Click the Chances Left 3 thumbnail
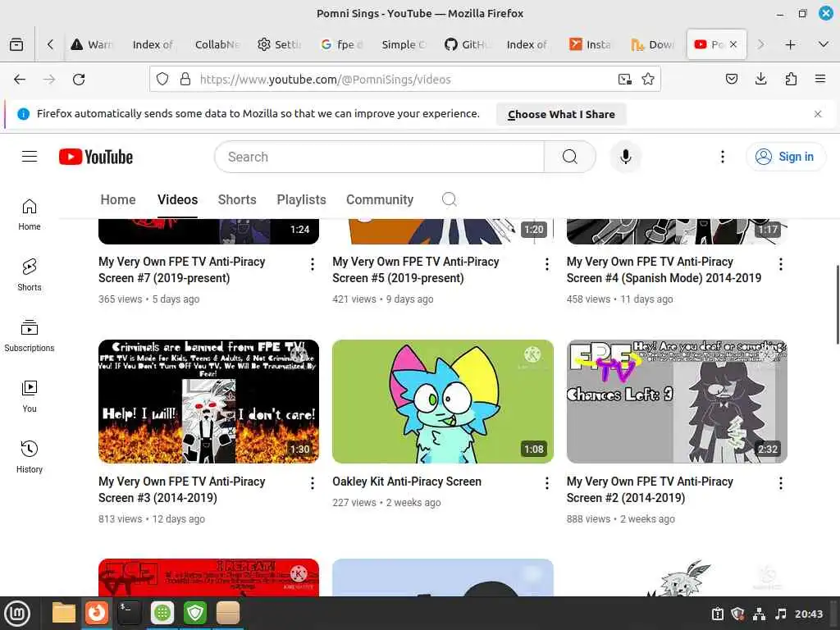840x630 pixels. (x=677, y=401)
